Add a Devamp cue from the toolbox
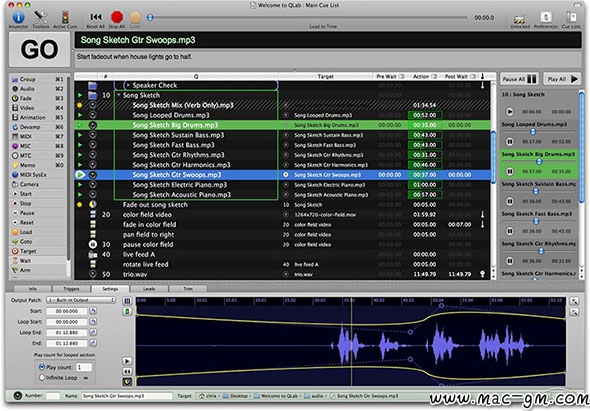Image resolution: width=590 pixels, height=411 pixels. 38,127
